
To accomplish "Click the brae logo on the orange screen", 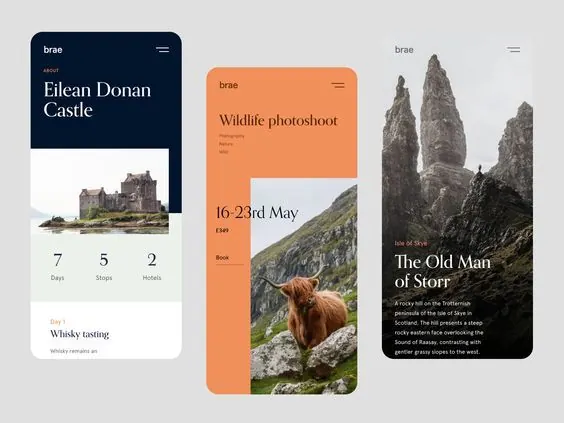I will [x=228, y=85].
